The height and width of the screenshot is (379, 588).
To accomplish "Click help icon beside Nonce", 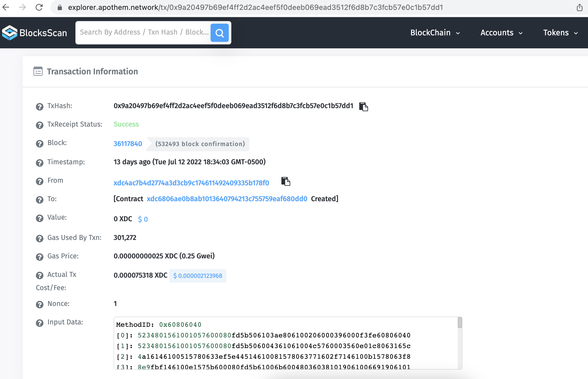I will [x=40, y=304].
